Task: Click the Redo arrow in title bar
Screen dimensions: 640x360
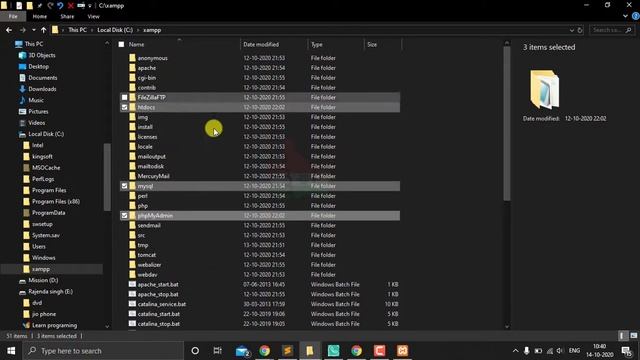Action: pyautogui.click(x=50, y=6)
